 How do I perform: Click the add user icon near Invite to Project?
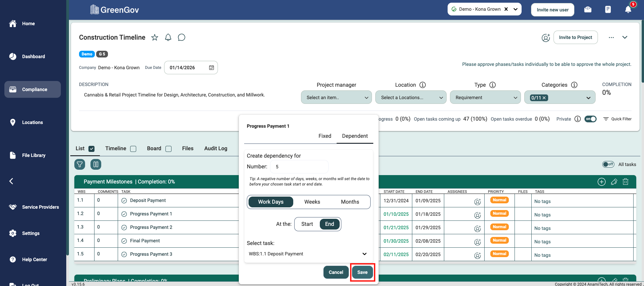(546, 38)
